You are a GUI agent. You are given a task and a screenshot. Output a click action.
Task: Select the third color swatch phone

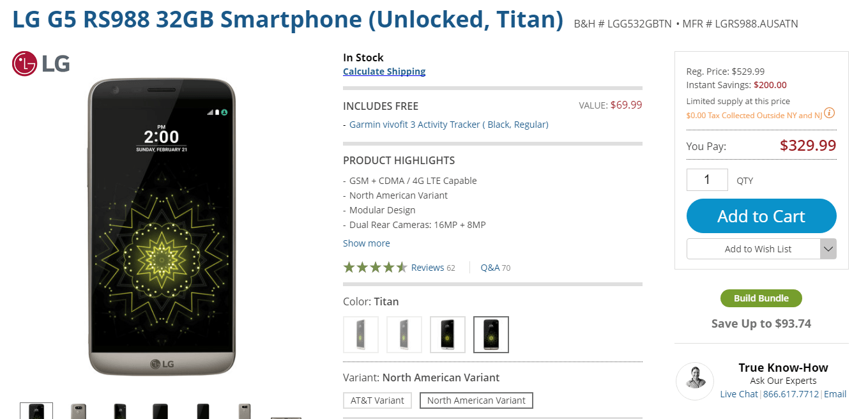coord(448,335)
